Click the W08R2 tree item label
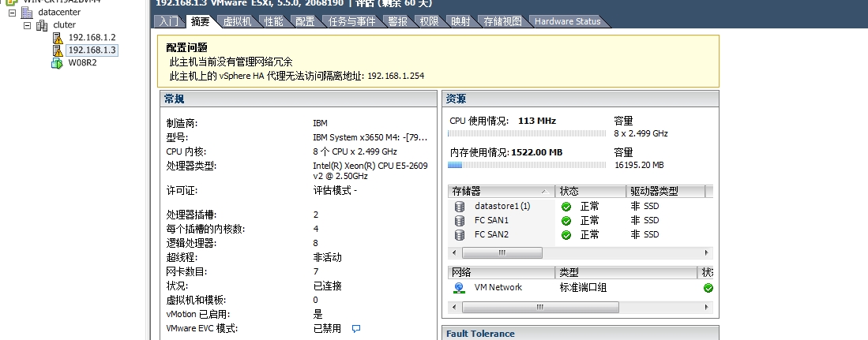 pos(82,62)
